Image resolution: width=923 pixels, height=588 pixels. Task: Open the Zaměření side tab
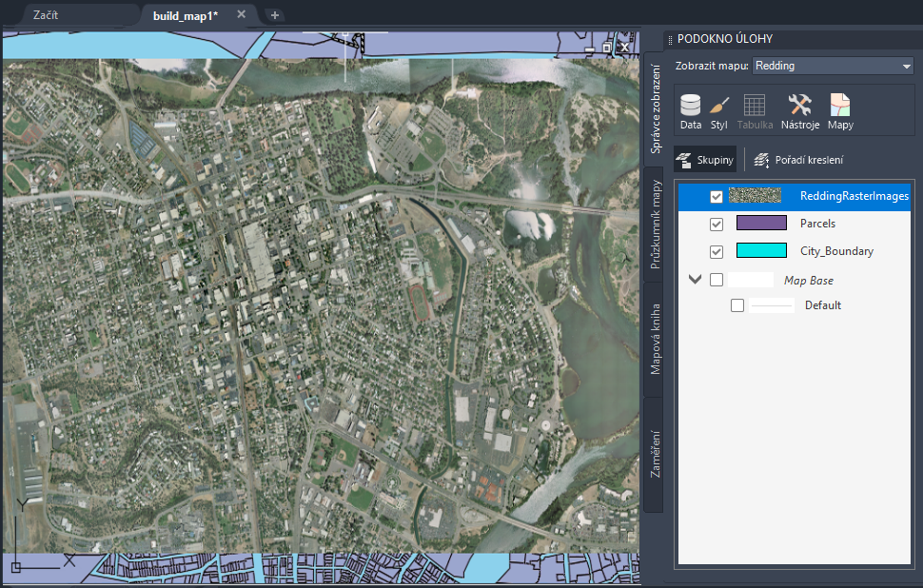coord(655,455)
